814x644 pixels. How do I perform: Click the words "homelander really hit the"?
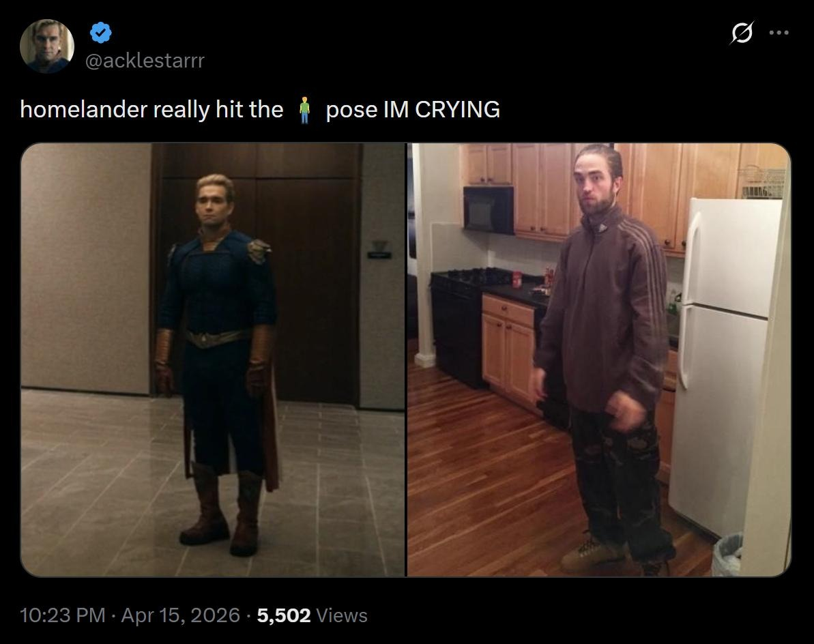click(151, 110)
